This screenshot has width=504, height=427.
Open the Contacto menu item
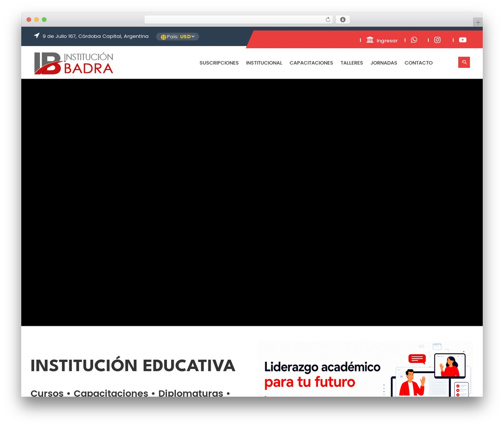tap(419, 63)
